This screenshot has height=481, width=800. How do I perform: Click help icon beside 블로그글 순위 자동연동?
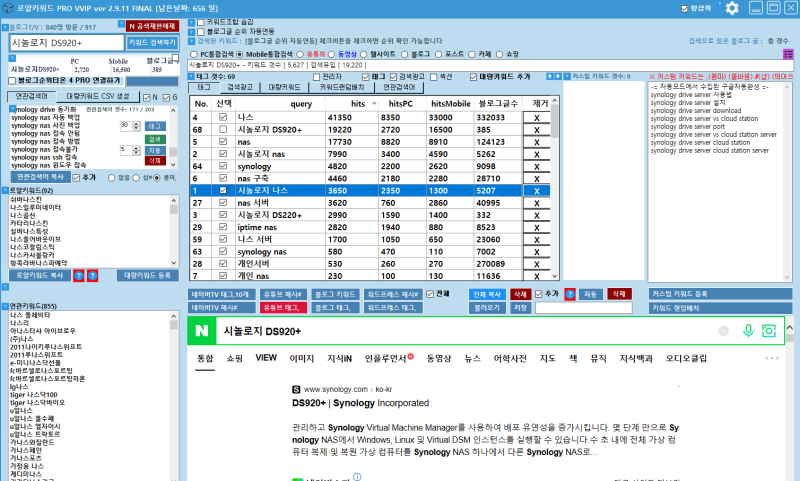point(191,32)
